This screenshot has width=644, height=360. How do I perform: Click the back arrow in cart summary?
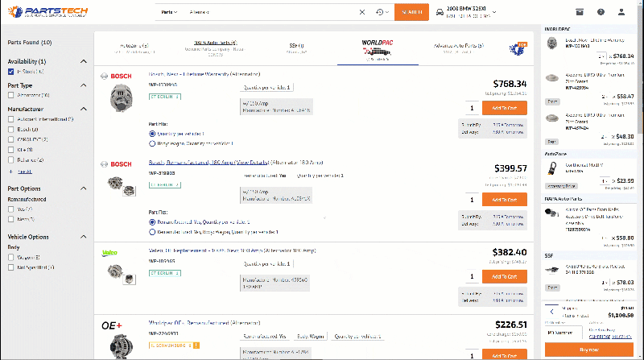tap(552, 312)
